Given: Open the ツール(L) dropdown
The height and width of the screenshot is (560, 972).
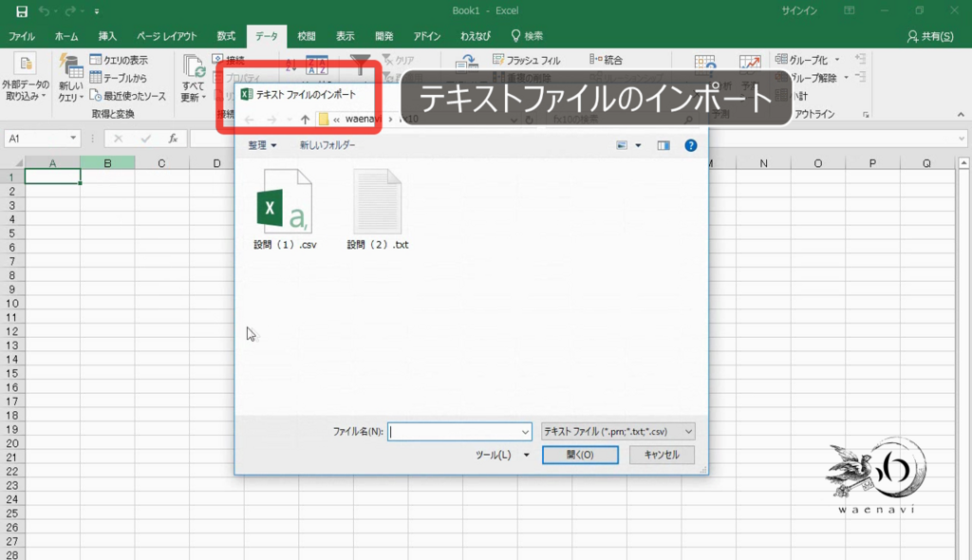Looking at the screenshot, I should pos(502,455).
